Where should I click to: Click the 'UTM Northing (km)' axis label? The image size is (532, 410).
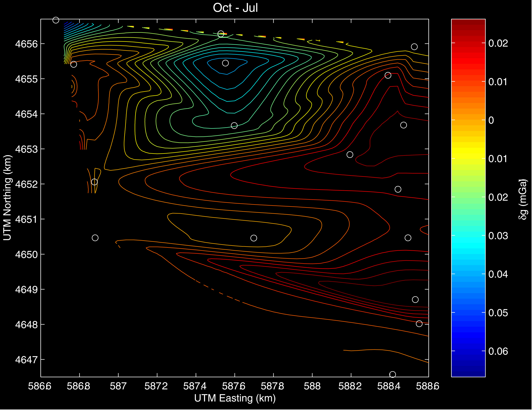[7, 198]
